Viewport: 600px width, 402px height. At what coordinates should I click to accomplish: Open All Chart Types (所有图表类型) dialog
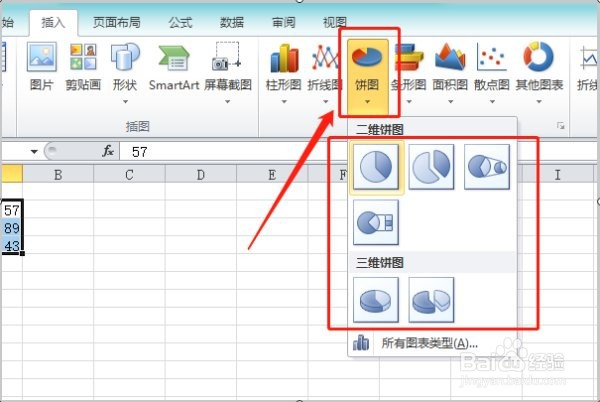pyautogui.click(x=429, y=343)
